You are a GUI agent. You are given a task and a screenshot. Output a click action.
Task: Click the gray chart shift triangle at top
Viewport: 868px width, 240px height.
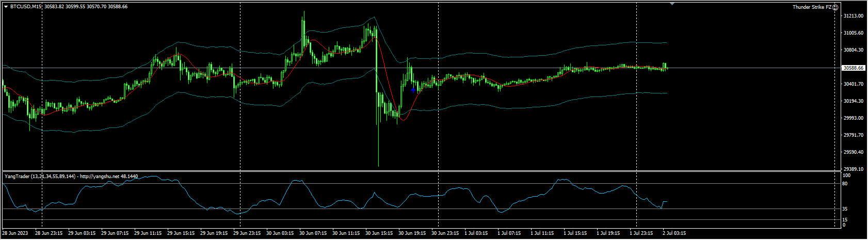[x=672, y=4]
